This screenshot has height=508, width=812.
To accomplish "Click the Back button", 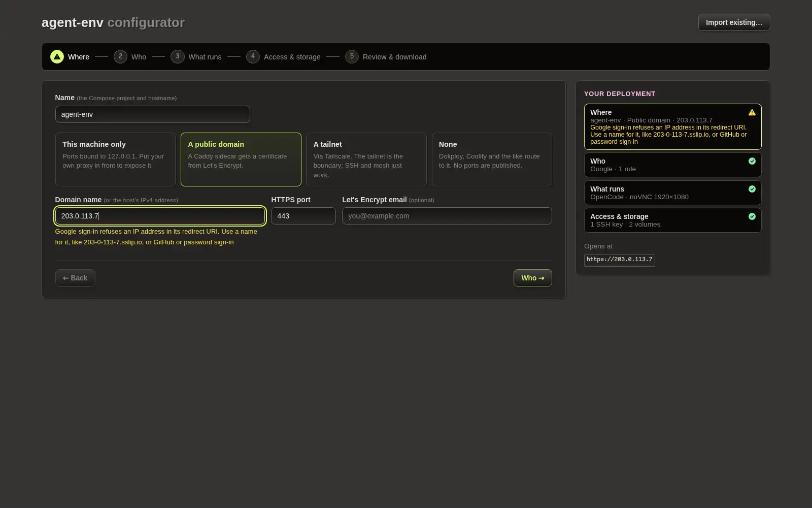I will 75,278.
